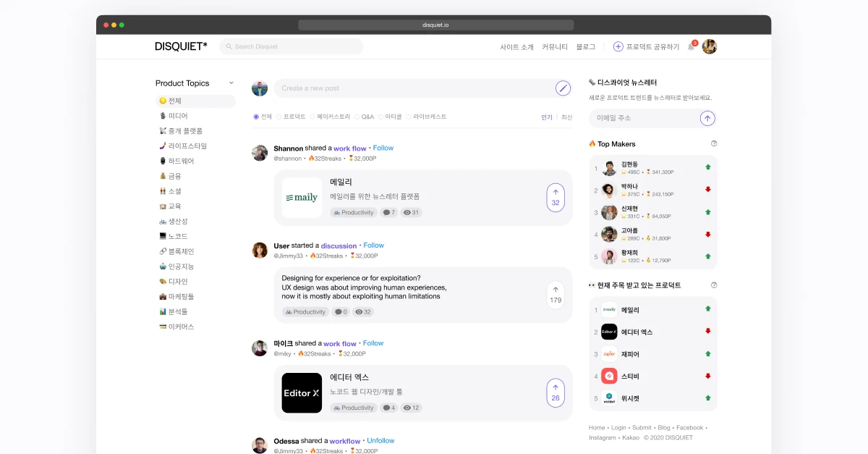Image resolution: width=868 pixels, height=454 pixels.
Task: Open Odessa's avatar in the feed
Action: coord(260,445)
